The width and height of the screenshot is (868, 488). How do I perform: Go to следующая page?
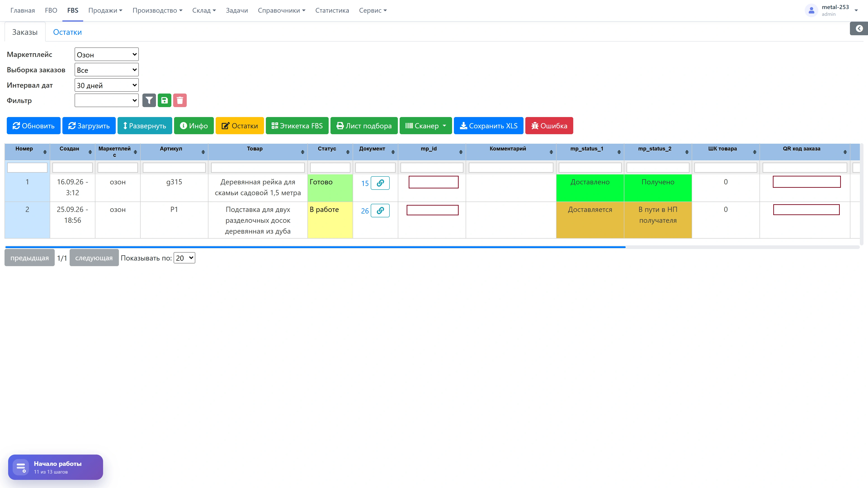click(94, 258)
